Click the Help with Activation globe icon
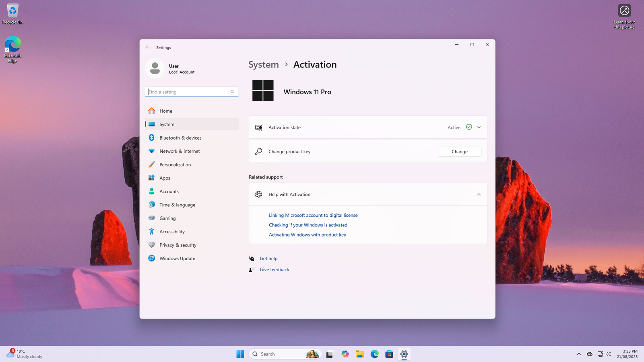Image resolution: width=644 pixels, height=362 pixels. (x=258, y=194)
